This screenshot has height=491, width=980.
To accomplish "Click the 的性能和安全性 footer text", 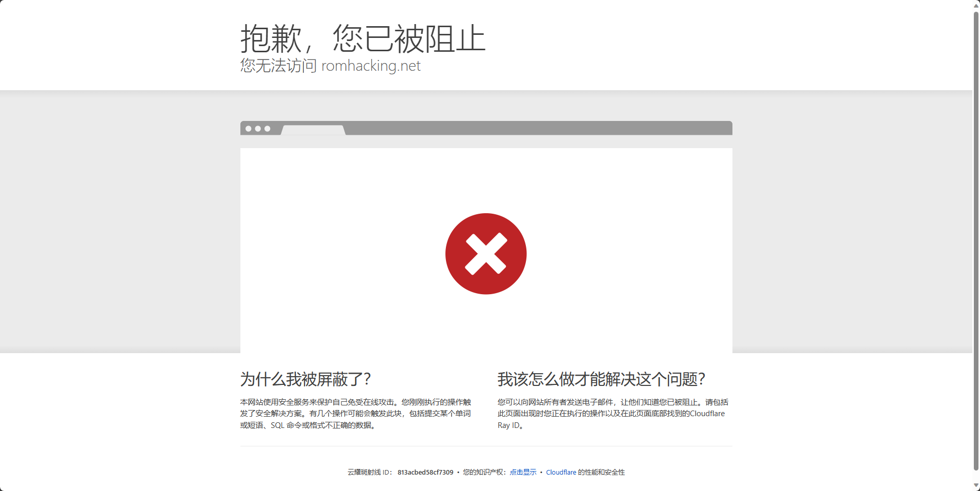I will [x=601, y=472].
